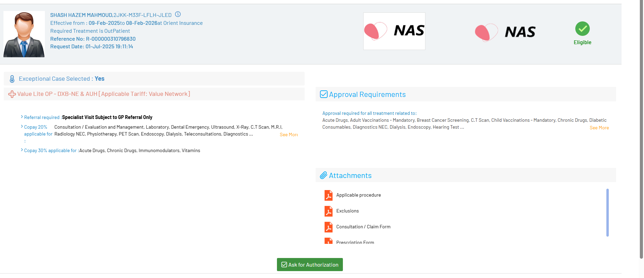Expand the Referral required row chevron
644x278 pixels.
(x=22, y=117)
